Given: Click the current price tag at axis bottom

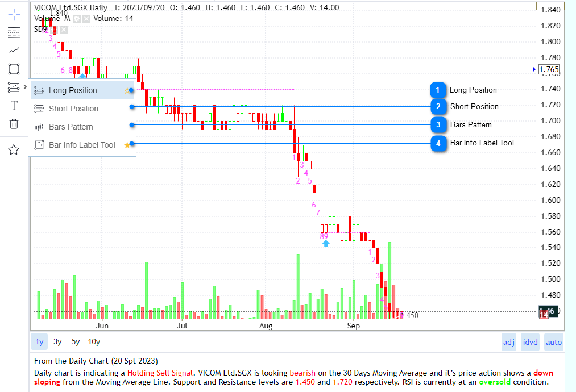Looking at the screenshot, I should point(548,312).
